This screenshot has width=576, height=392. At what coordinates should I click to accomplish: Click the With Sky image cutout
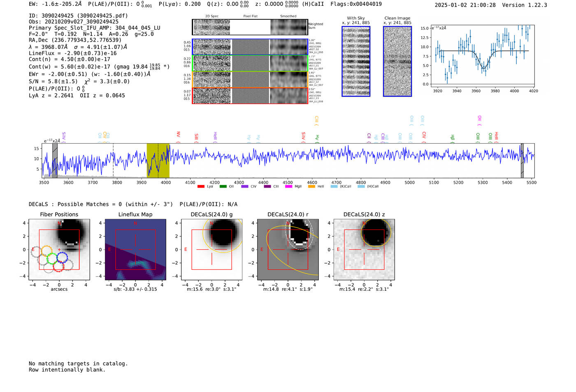tap(356, 61)
